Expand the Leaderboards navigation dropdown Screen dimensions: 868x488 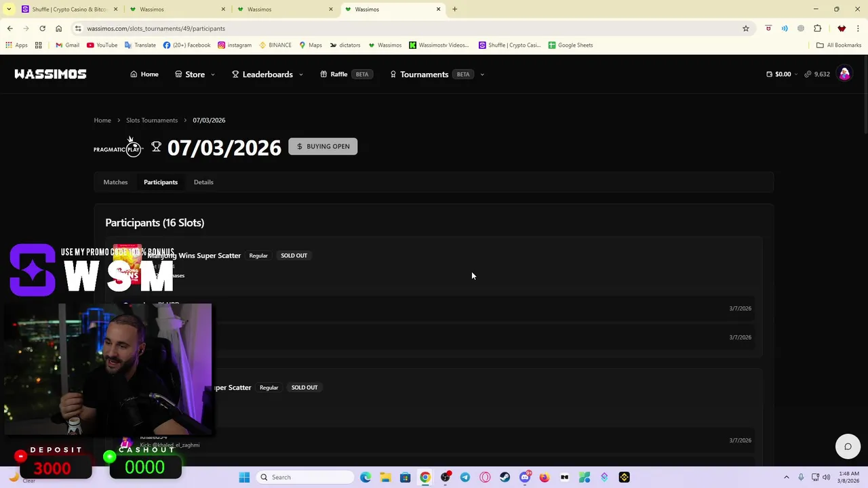tap(267, 75)
